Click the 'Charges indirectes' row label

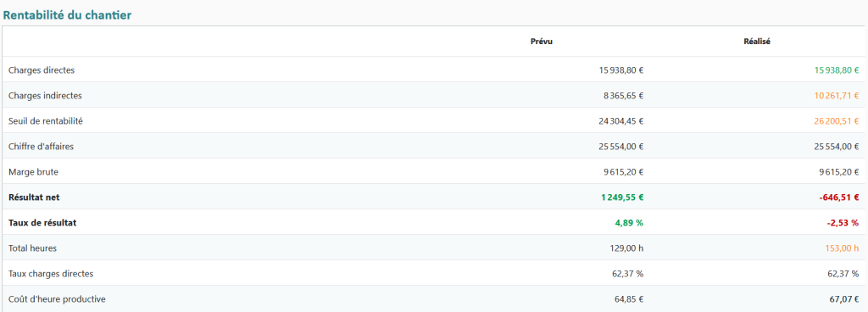coord(46,96)
